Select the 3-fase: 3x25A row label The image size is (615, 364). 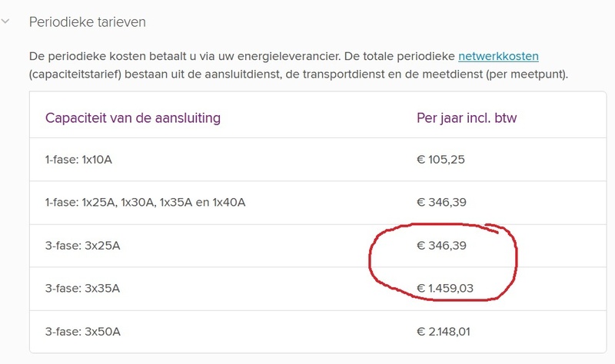[x=82, y=246]
